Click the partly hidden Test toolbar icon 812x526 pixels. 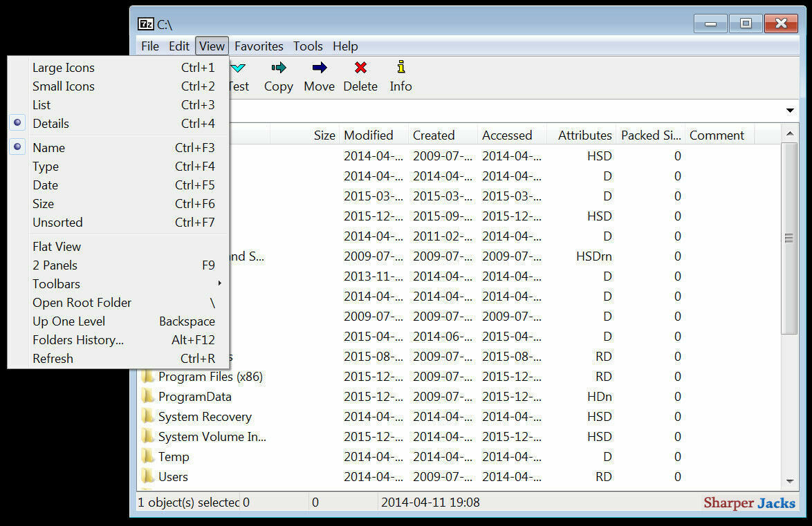(x=238, y=68)
